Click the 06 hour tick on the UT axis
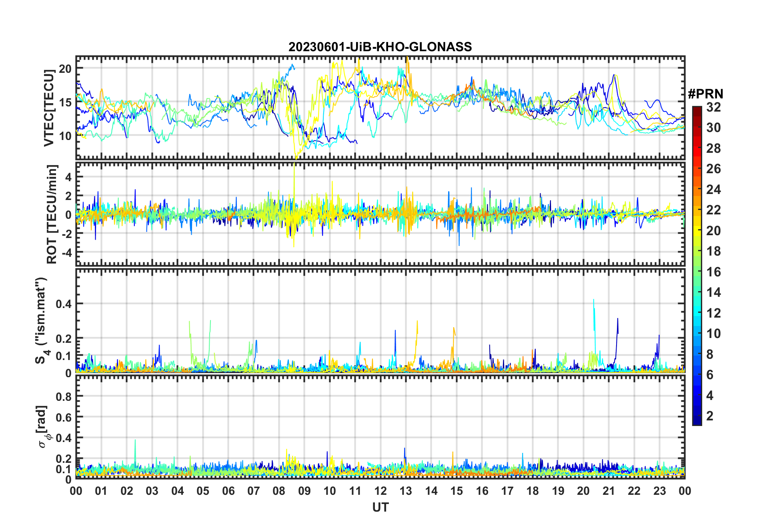The width and height of the screenshot is (761, 532). click(228, 491)
